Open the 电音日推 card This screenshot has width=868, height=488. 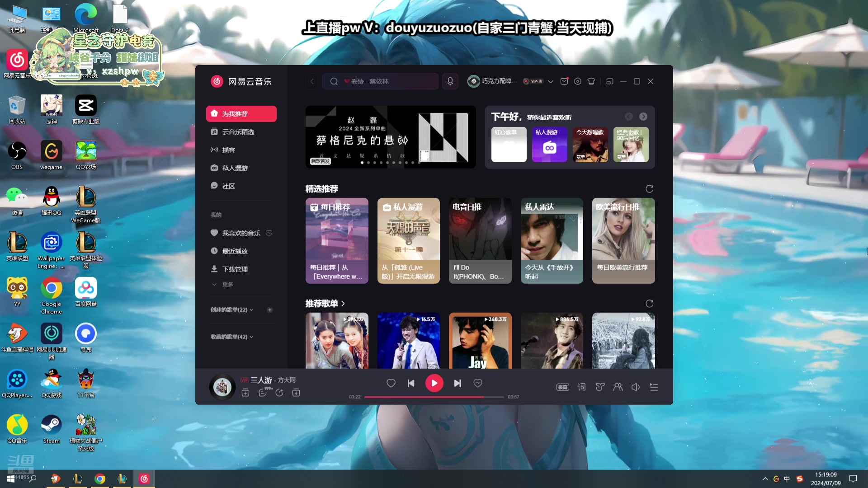[480, 241]
